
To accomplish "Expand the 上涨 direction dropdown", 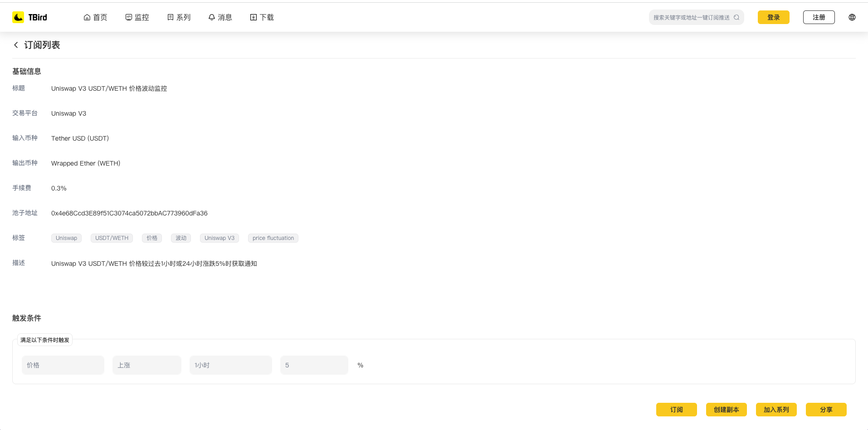I will click(x=147, y=365).
